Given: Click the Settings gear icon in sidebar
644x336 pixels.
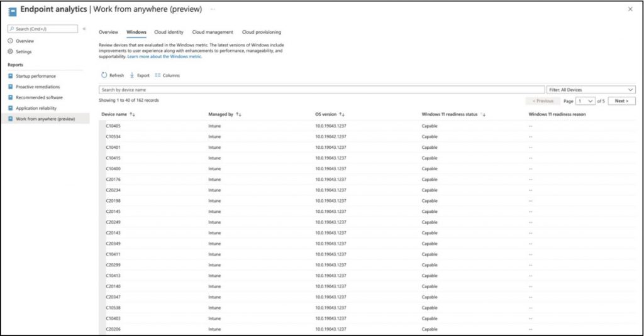Looking at the screenshot, I should (11, 51).
